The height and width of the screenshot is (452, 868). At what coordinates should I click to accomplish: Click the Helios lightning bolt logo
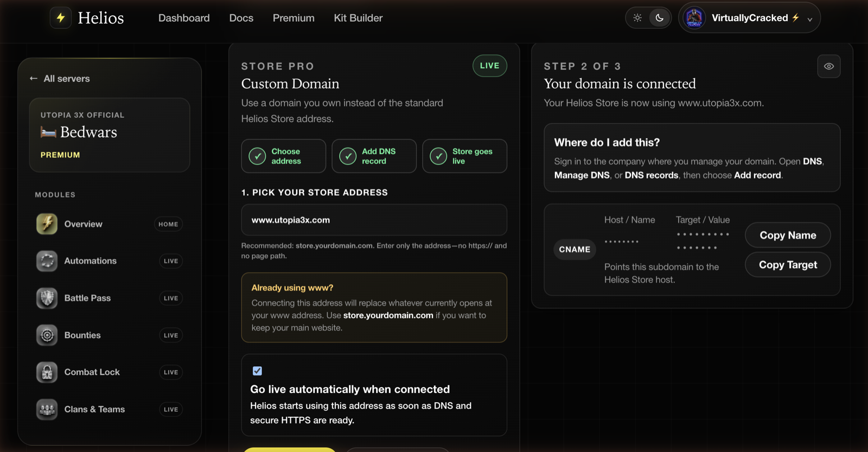point(61,18)
